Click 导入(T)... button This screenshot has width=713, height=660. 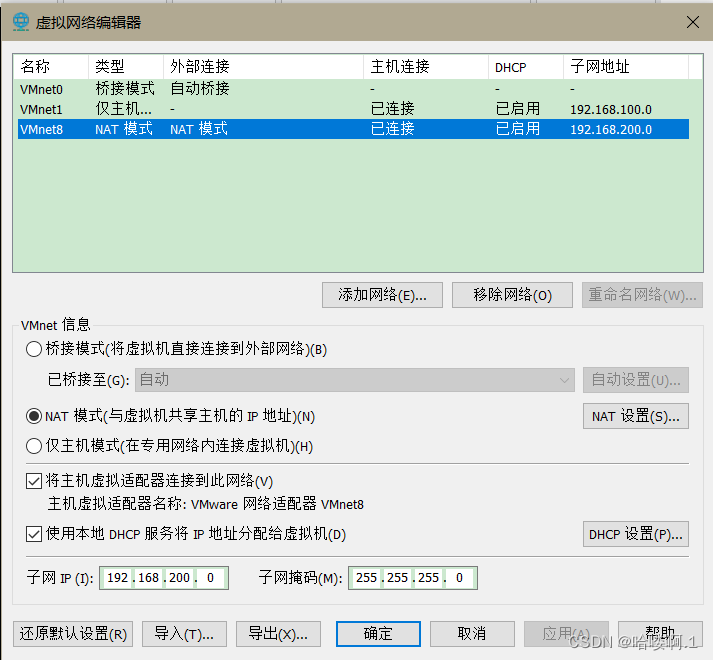tap(184, 634)
